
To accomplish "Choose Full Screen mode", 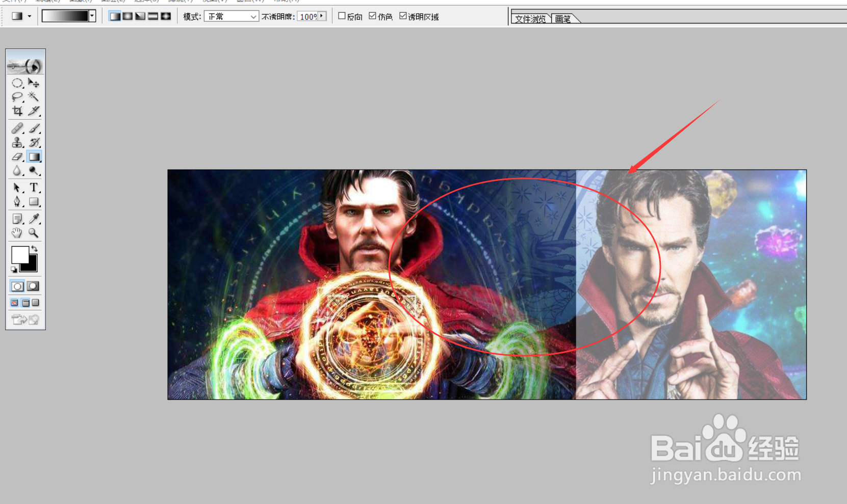I will pos(36,303).
